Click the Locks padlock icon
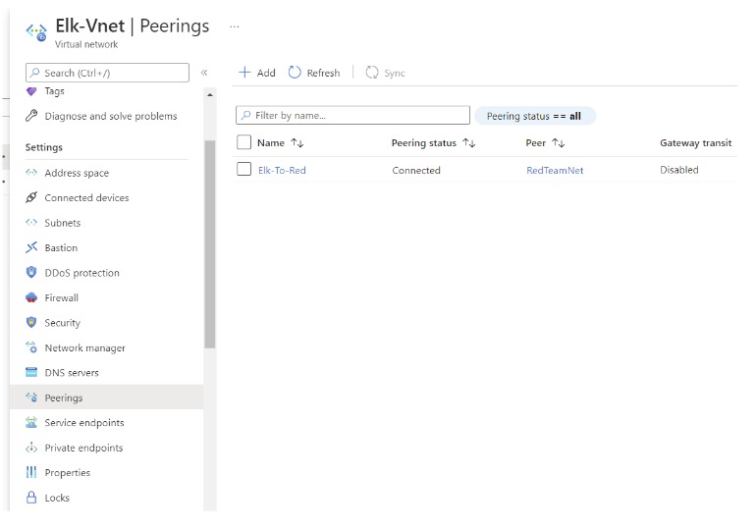Image resolution: width=756 pixels, height=532 pixels. (x=31, y=498)
